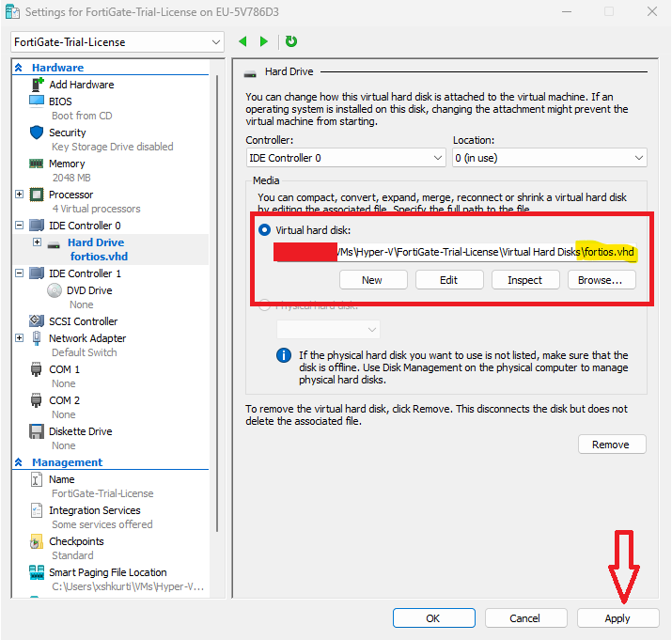Click the Checkpoints icon
The width and height of the screenshot is (672, 640).
pos(37,542)
